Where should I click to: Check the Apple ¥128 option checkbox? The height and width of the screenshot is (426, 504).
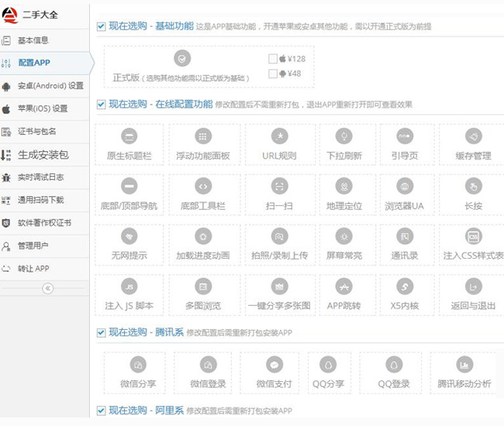point(273,59)
